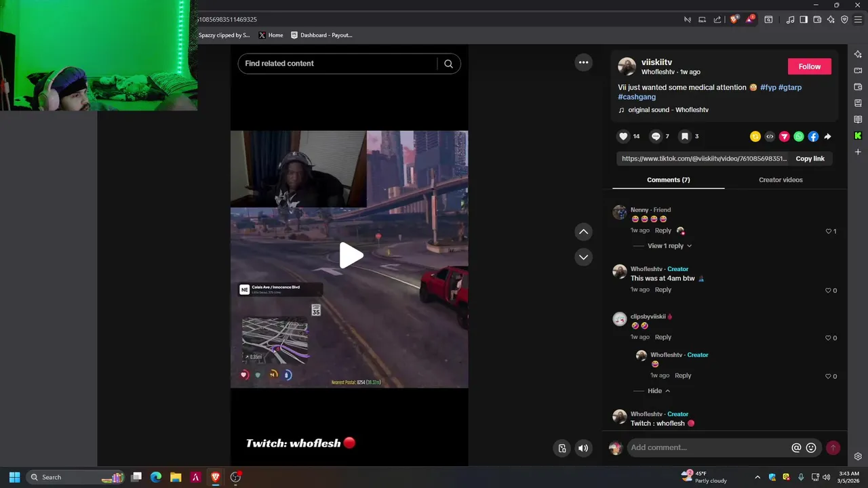The width and height of the screenshot is (868, 488).
Task: Bookmark the video with favorites icon
Action: (x=685, y=136)
